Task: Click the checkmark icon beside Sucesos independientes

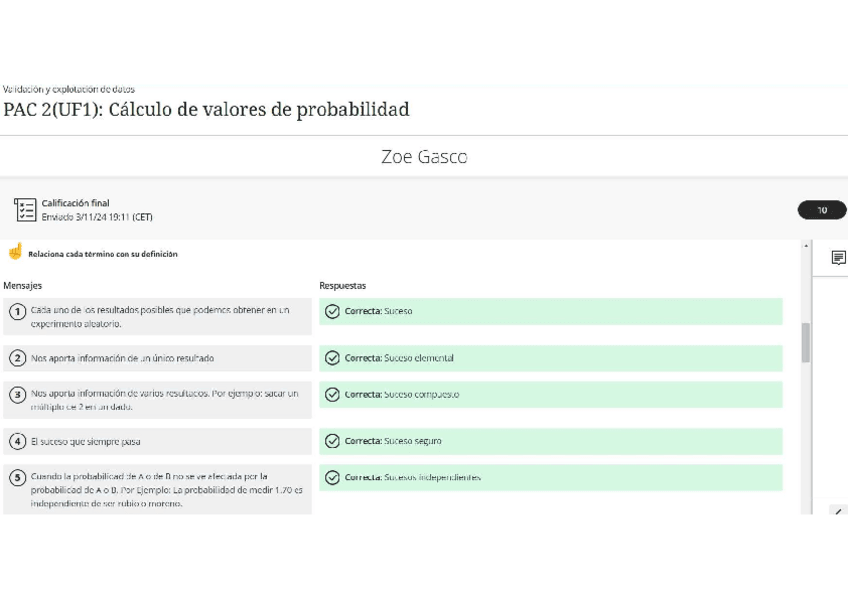Action: 333,477
